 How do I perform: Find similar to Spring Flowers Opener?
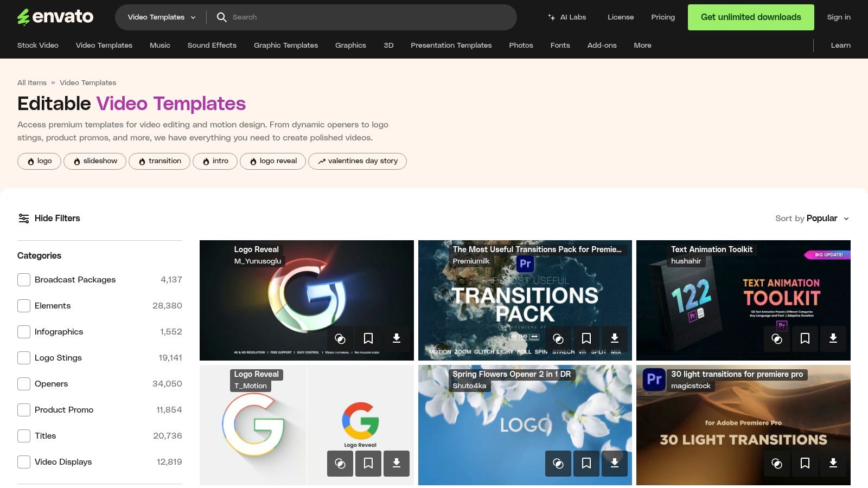click(x=558, y=464)
